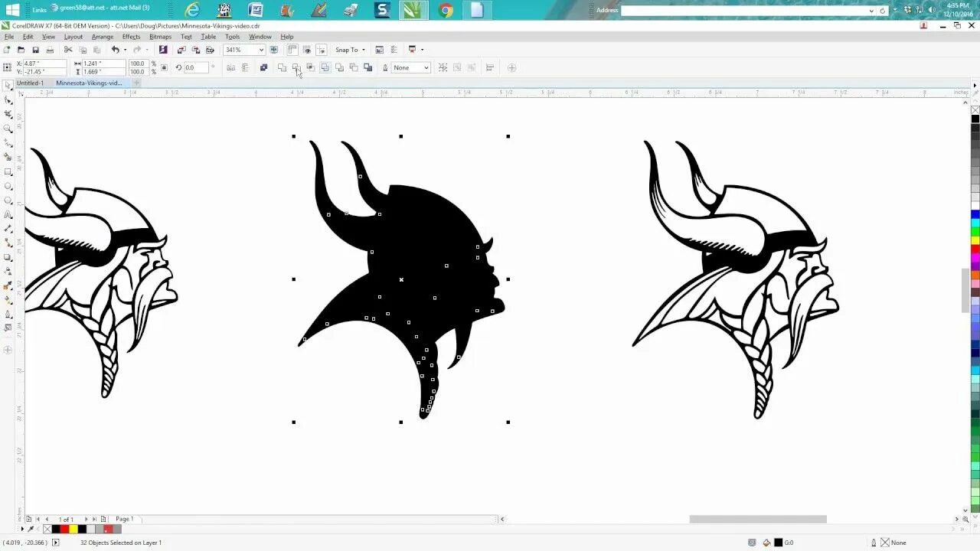
Task: Expand the application launcher dropdown arrow
Action: pyautogui.click(x=422, y=50)
